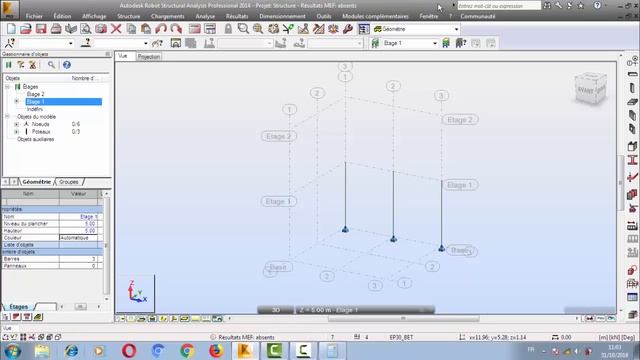This screenshot has width=640, height=360.
Task: Click the XYZ axis indicator in the view
Action: pyautogui.click(x=136, y=293)
